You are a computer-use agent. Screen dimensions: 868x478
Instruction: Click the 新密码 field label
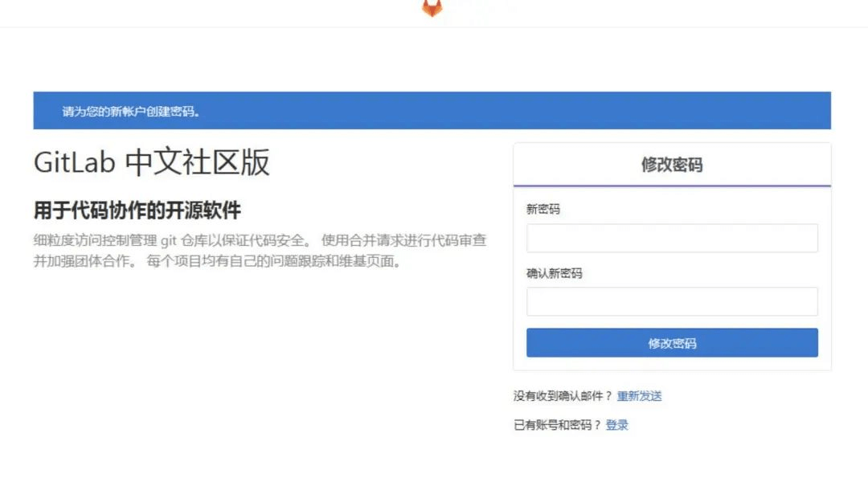coord(543,209)
